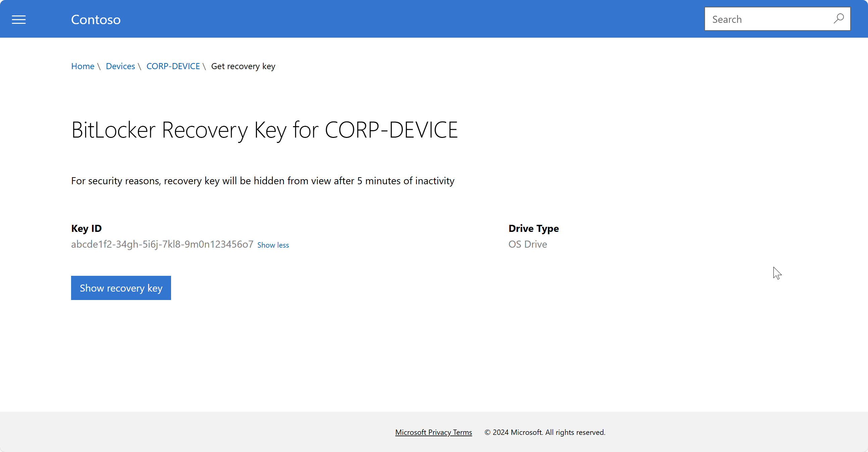Enable recovery key display toggle
868x452 pixels.
(x=121, y=287)
